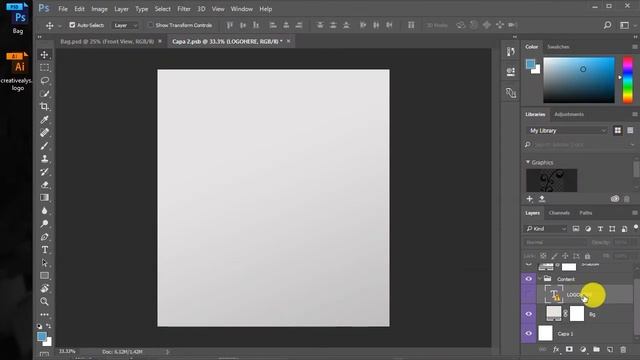Select the Horizontal Type tool
Image resolution: width=640 pixels, height=360 pixels.
coord(44,250)
